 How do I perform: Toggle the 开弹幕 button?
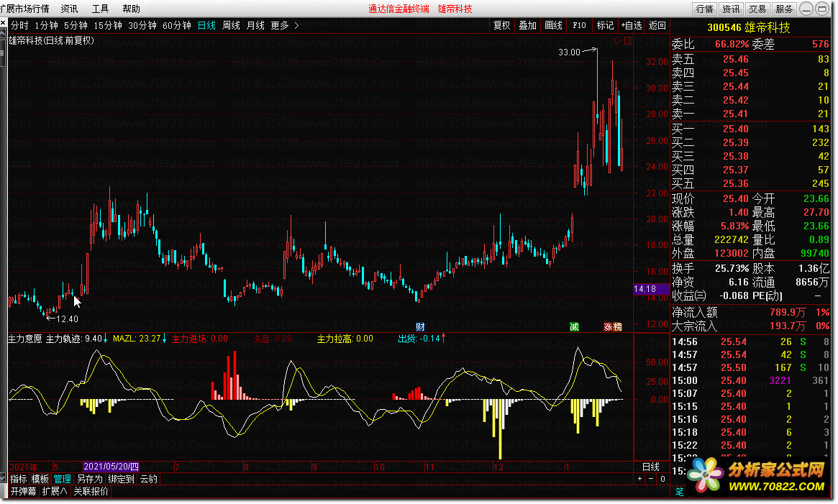24,491
